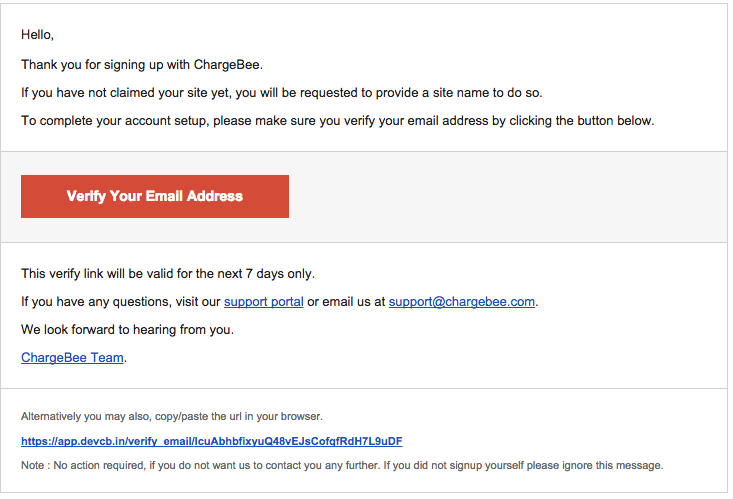Viewport: 733px width, 499px height.
Task: Click the word ChargeBee in thank-you sentence
Action: click(228, 65)
